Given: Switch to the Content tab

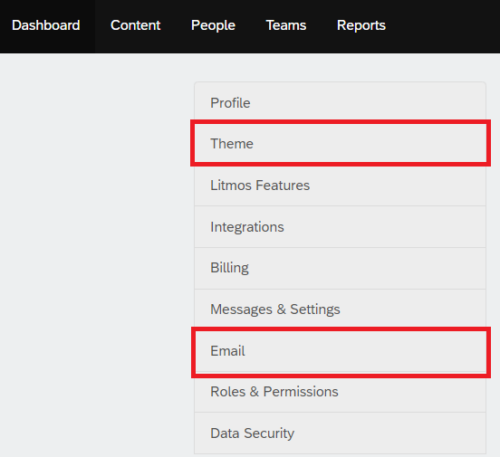Looking at the screenshot, I should pos(135,26).
